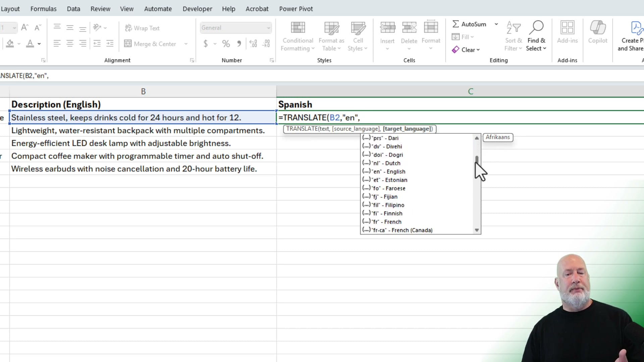Toggle left alignment
644x362 pixels.
coord(57,44)
